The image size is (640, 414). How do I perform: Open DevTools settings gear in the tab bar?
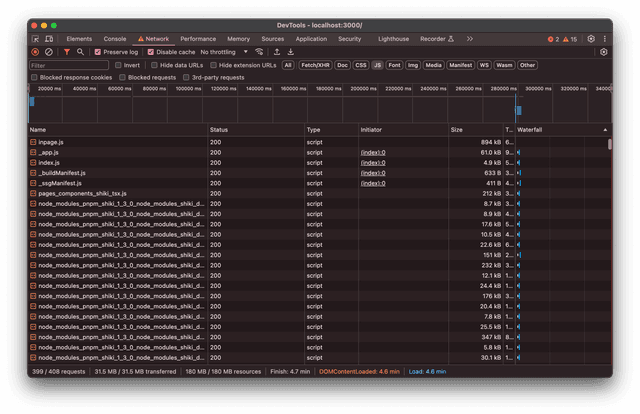(590, 38)
